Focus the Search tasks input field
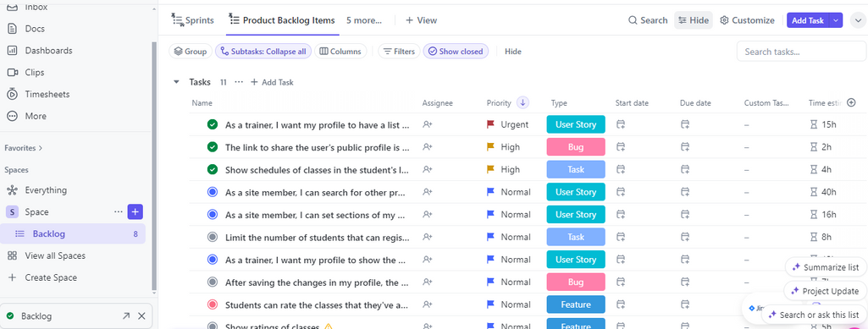868x329 pixels. pos(801,52)
